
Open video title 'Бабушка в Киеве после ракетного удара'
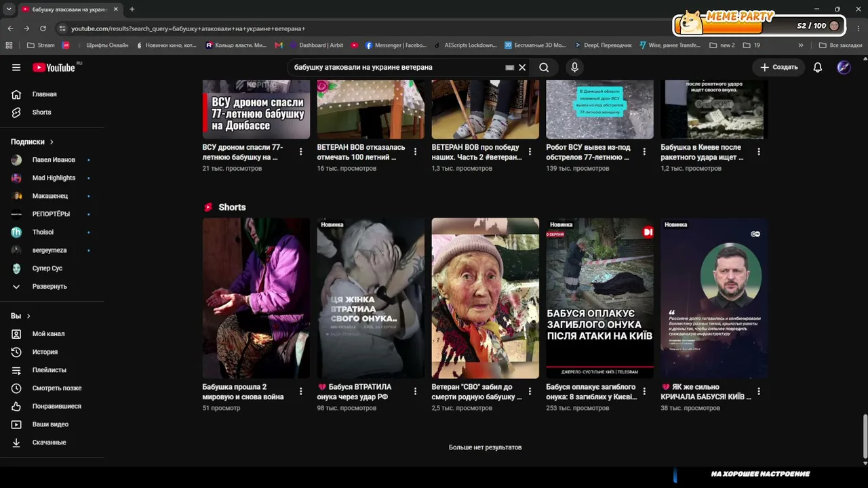pyautogui.click(x=702, y=152)
